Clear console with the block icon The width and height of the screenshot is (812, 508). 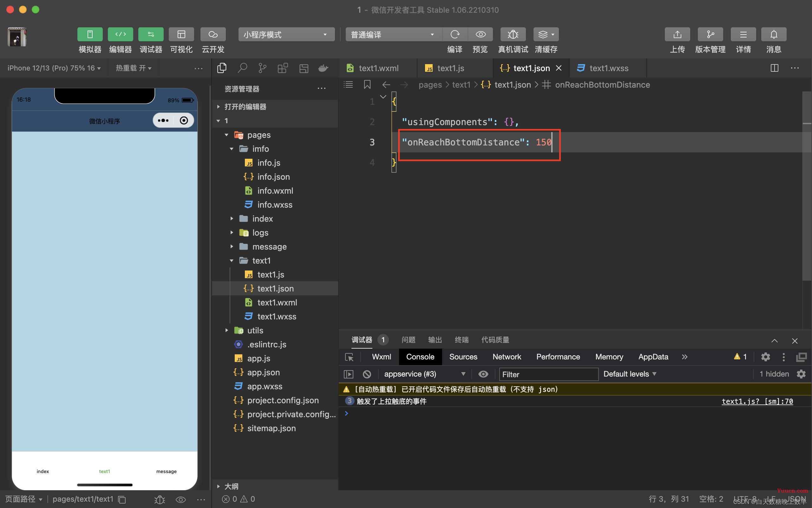coord(367,374)
